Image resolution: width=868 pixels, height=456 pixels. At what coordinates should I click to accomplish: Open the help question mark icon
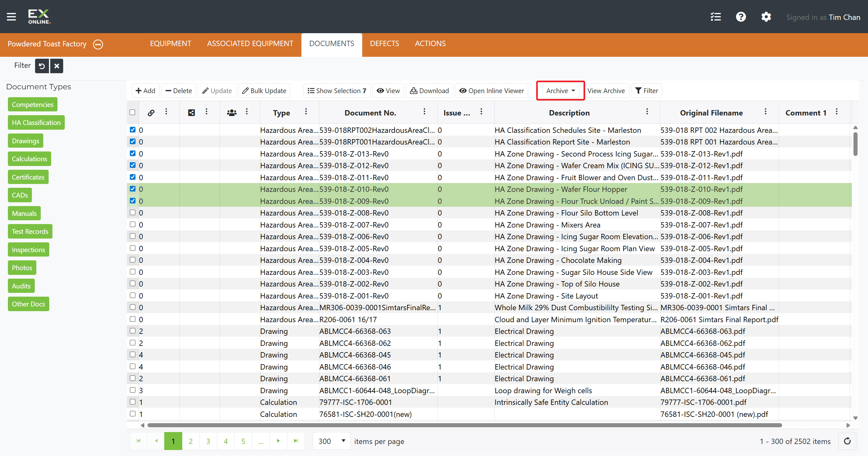[x=741, y=17]
